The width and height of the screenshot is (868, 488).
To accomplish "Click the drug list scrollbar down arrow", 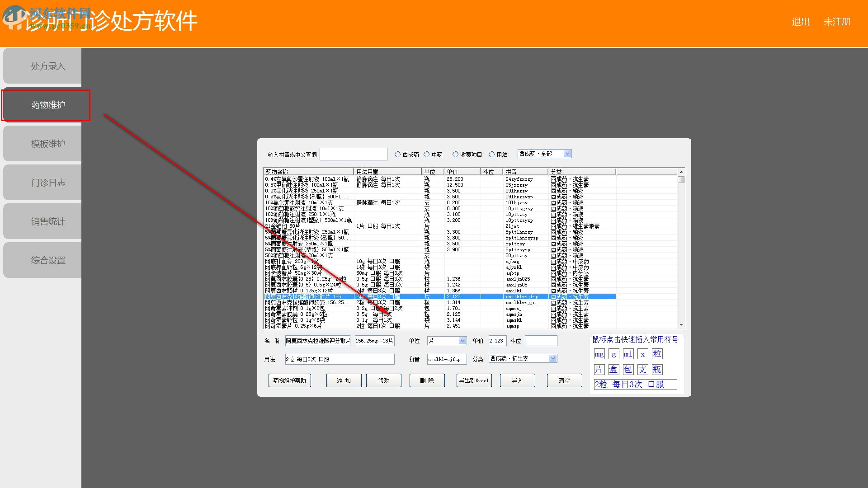I will (x=681, y=325).
